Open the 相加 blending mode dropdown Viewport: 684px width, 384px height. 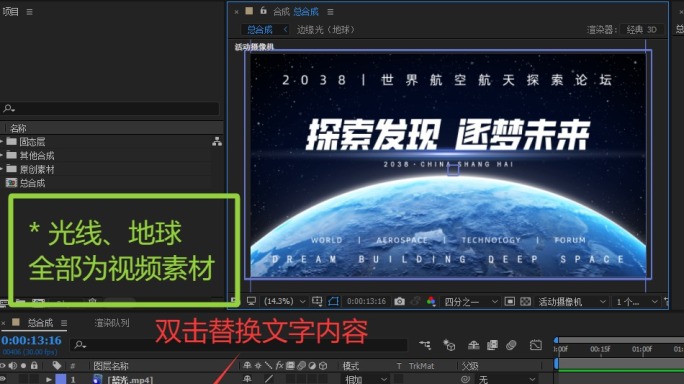click(365, 379)
